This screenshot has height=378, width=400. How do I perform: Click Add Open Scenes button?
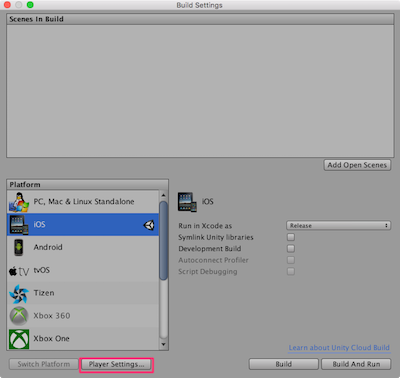tap(357, 165)
